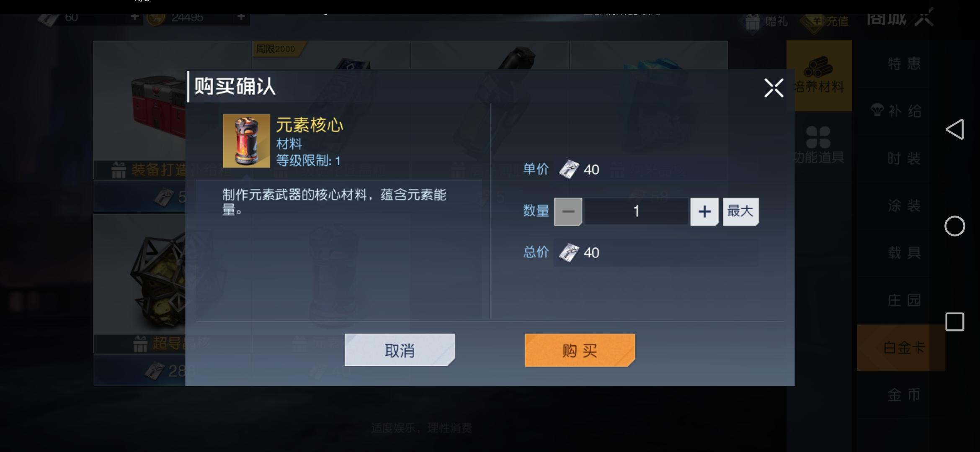This screenshot has width=980, height=452.
Task: Decrease quantity with the minus stepper
Action: 568,212
